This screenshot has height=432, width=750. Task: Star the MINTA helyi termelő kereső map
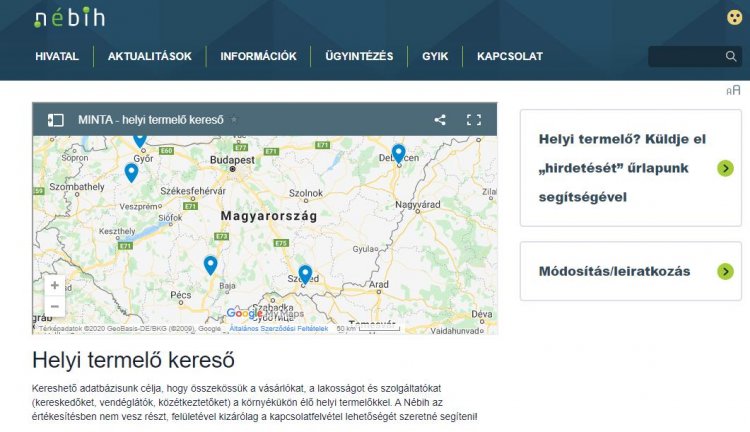pos(234,120)
